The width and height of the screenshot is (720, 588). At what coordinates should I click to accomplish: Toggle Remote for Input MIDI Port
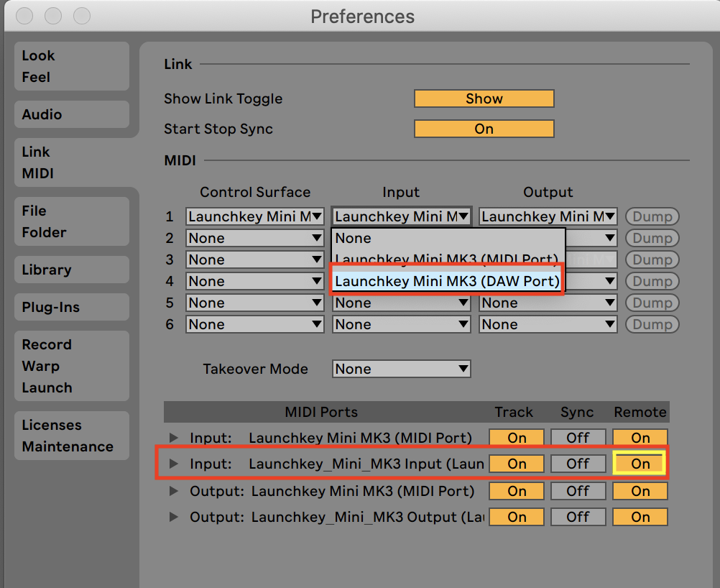[640, 437]
